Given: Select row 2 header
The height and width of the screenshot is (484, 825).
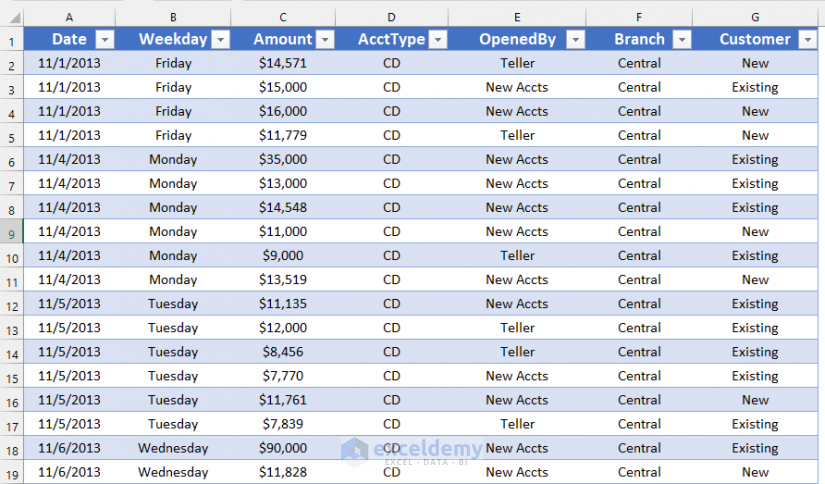Looking at the screenshot, I should pos(12,63).
